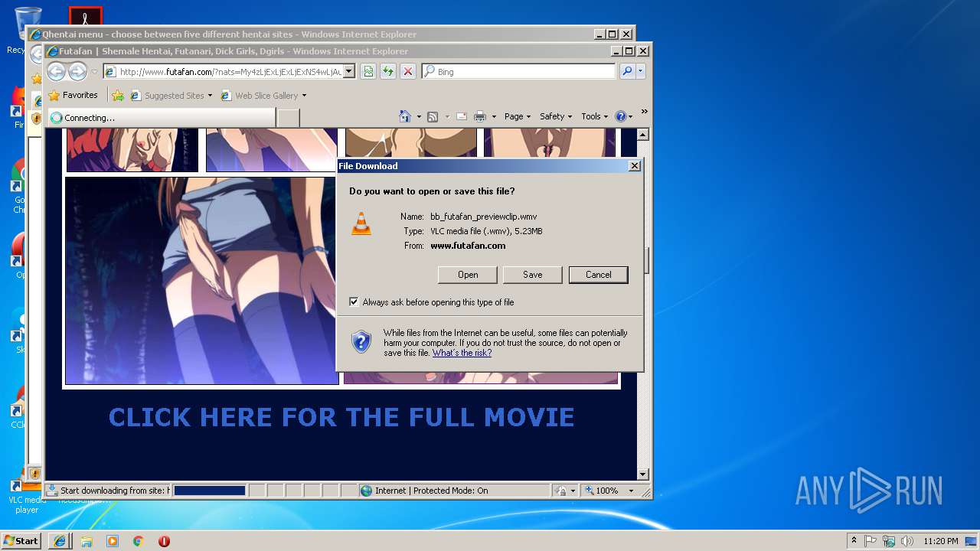This screenshot has height=551, width=980.
Task: Click Save in the File Download dialog
Action: click(533, 275)
